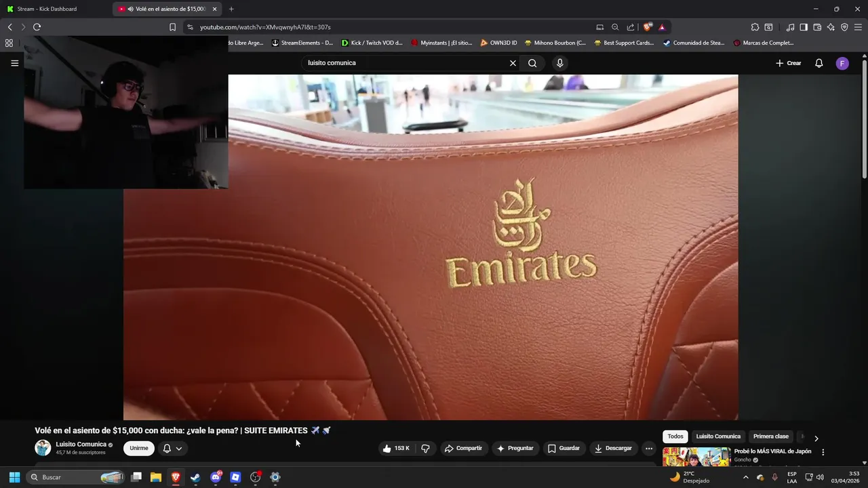The height and width of the screenshot is (488, 868).
Task: Open the media control music note icon
Action: [x=790, y=27]
